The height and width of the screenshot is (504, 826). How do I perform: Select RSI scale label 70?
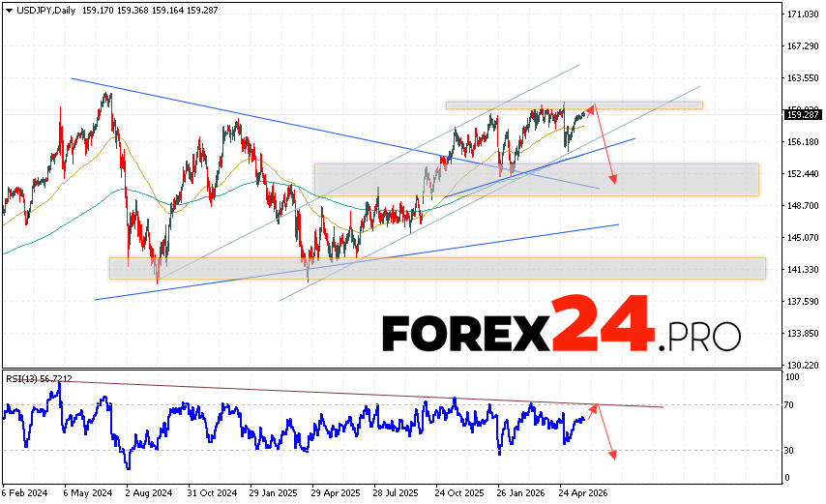(x=788, y=405)
